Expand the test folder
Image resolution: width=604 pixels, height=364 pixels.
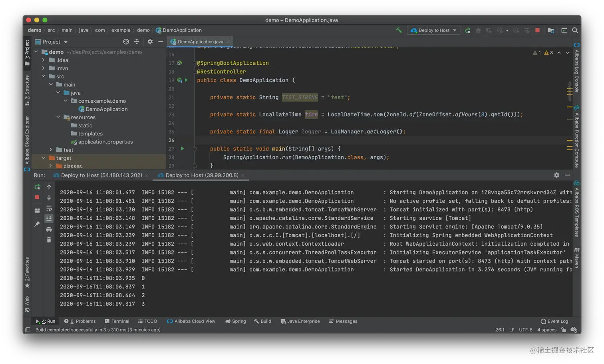click(51, 150)
